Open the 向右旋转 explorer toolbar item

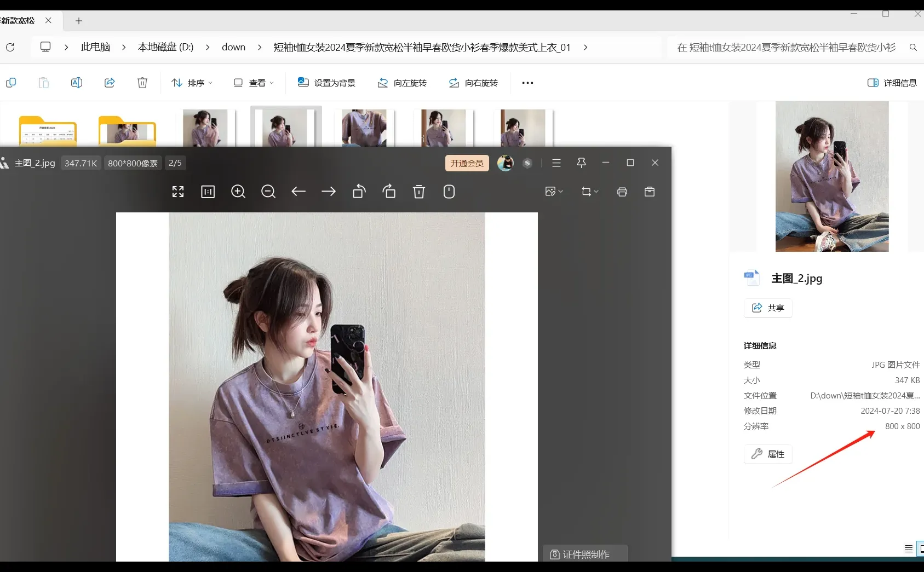473,83
